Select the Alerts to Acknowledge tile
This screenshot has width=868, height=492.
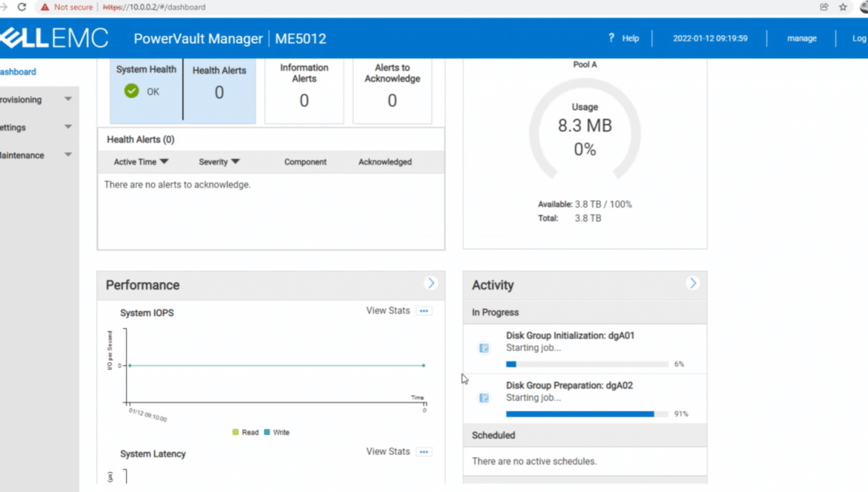tap(392, 90)
